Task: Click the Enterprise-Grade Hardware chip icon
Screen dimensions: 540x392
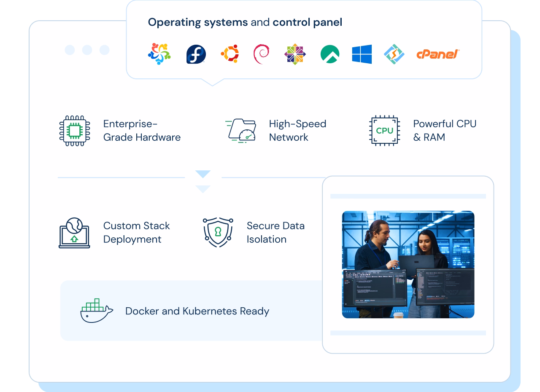Action: coord(75,131)
